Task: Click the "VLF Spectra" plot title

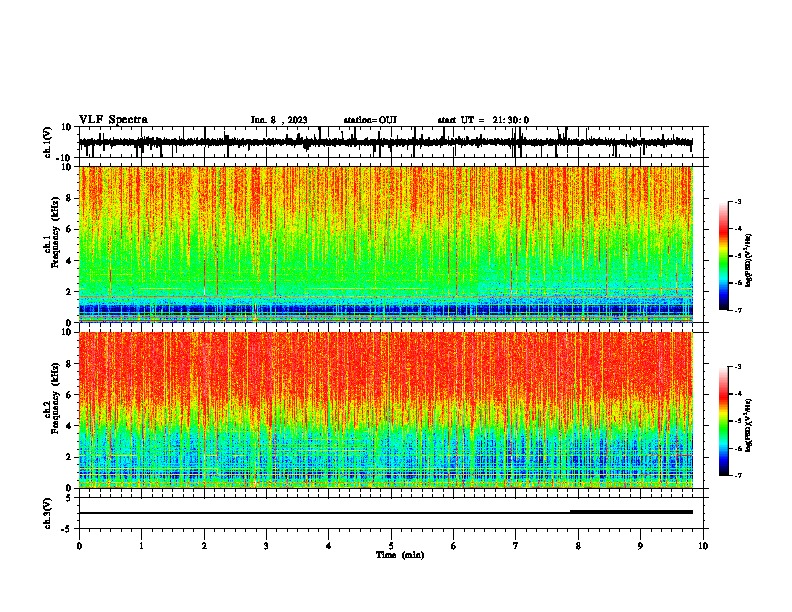Action: (x=113, y=120)
